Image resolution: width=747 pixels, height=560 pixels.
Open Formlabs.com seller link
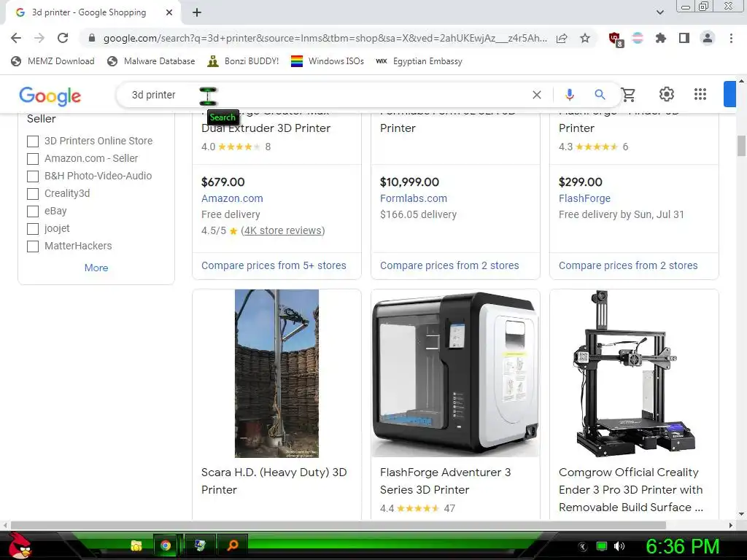tap(414, 198)
